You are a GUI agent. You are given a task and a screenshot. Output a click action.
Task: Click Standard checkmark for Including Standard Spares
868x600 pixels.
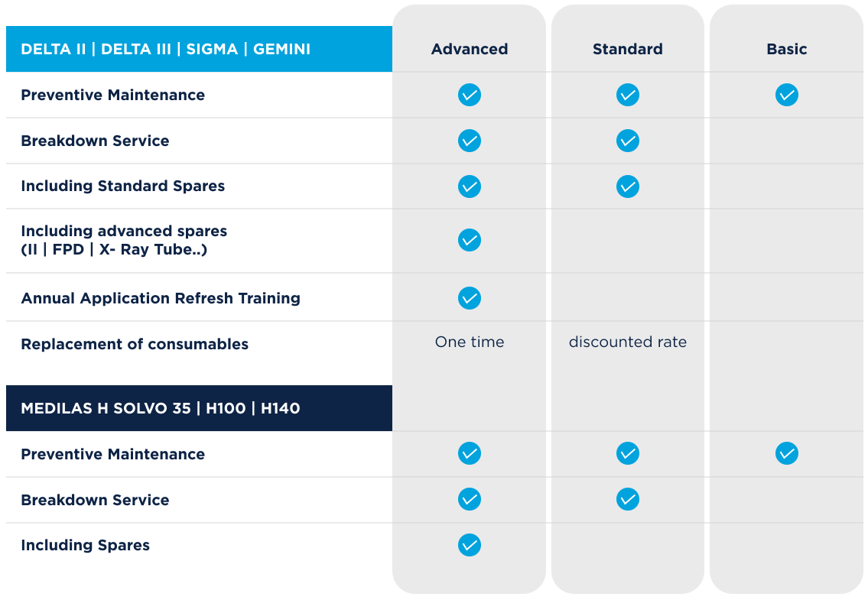point(628,186)
